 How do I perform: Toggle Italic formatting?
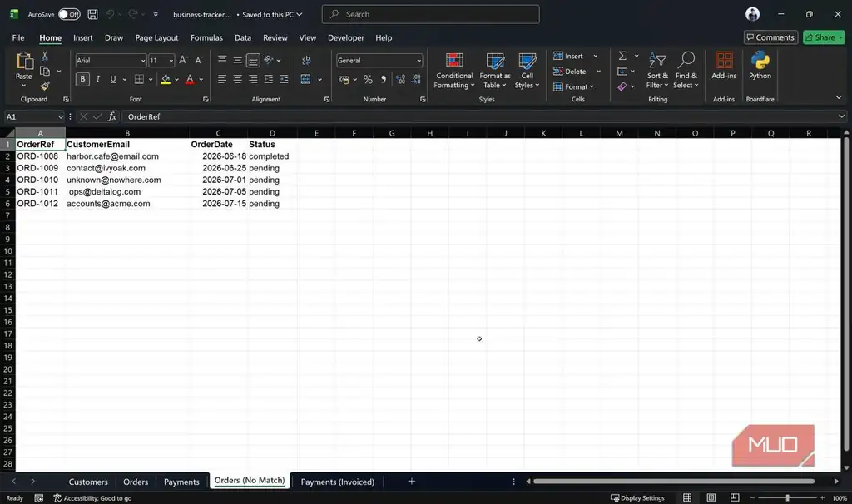coord(98,79)
